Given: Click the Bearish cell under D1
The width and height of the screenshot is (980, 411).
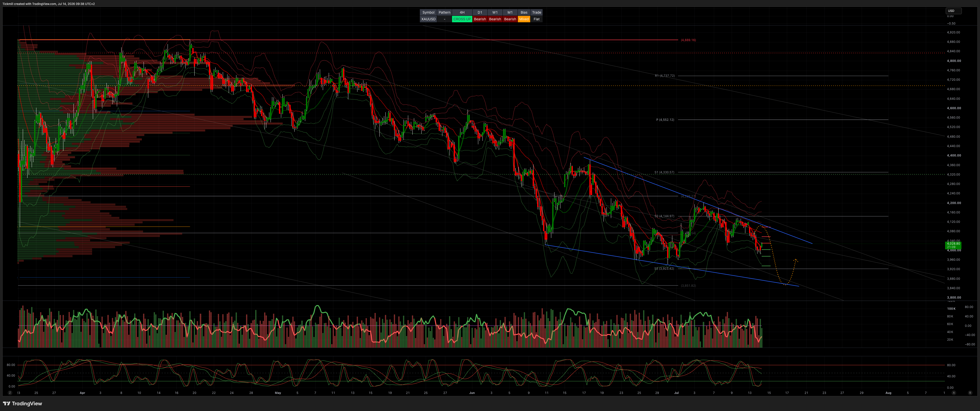Looking at the screenshot, I should 480,19.
